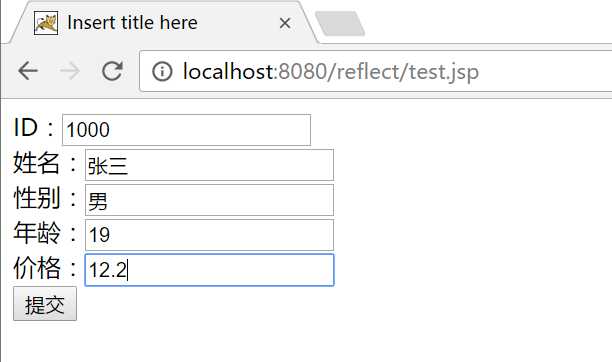Focus the address bar with localhost URL
Image resolution: width=612 pixels, height=362 pixels.
pyautogui.click(x=375, y=71)
